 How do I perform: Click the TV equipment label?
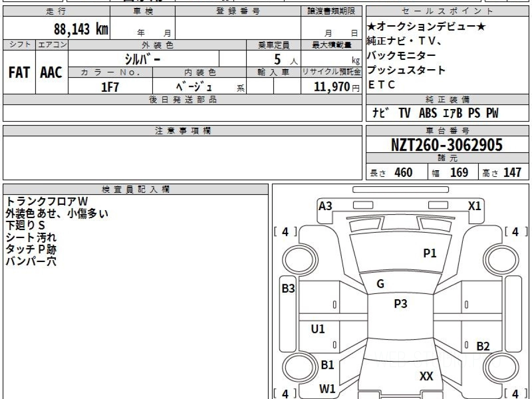tap(404, 113)
